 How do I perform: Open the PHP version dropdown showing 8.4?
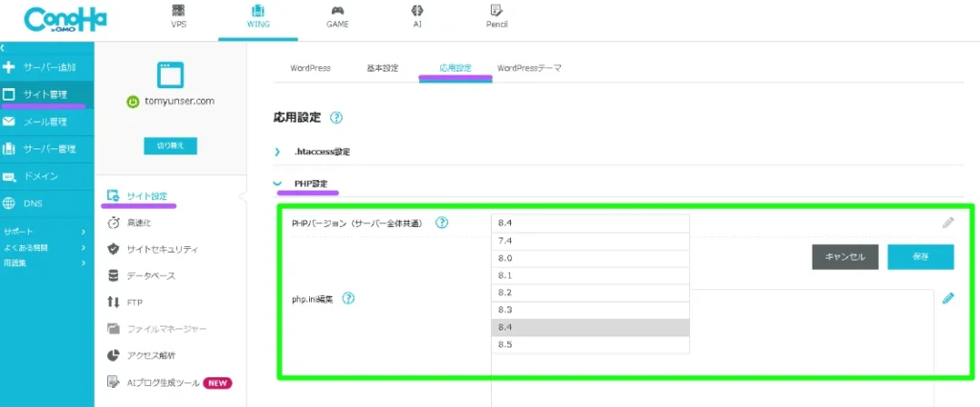click(590, 223)
